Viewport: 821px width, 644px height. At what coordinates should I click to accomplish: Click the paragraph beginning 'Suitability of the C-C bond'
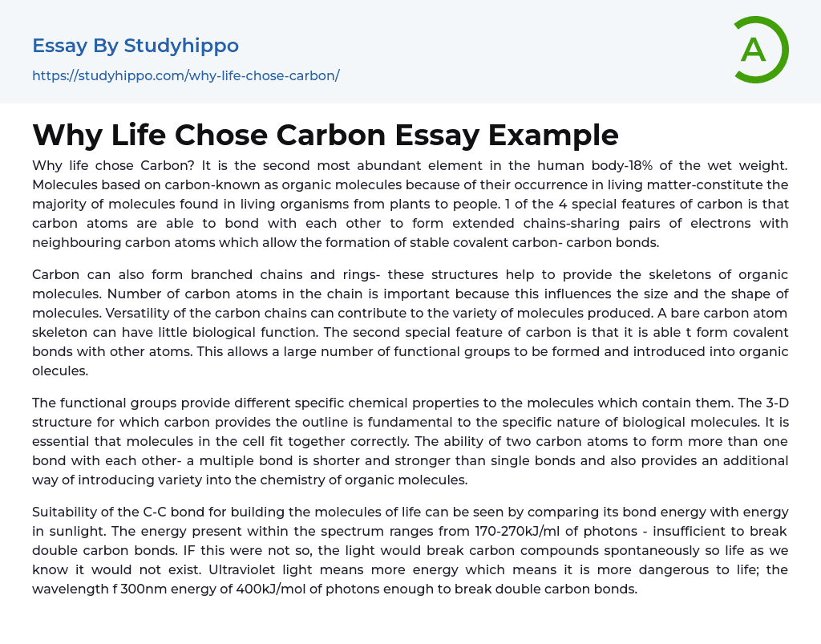410,550
